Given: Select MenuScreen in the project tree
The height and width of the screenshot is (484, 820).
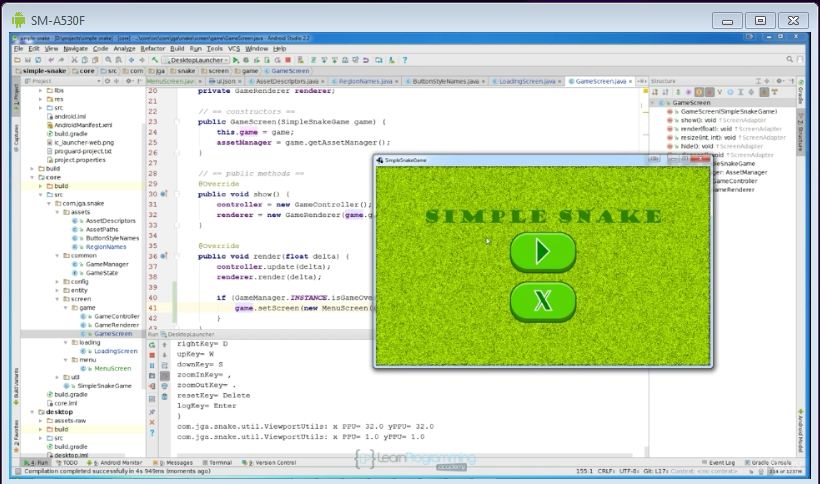Looking at the screenshot, I should (x=112, y=369).
